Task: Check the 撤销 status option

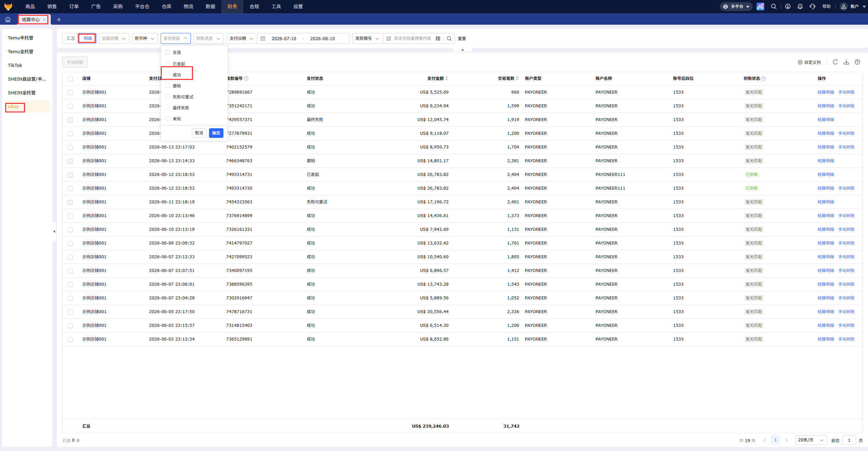Action: tap(168, 85)
